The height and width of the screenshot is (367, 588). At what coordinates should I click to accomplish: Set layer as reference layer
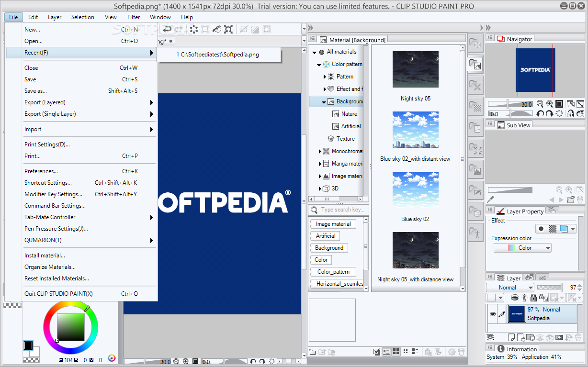click(x=524, y=298)
